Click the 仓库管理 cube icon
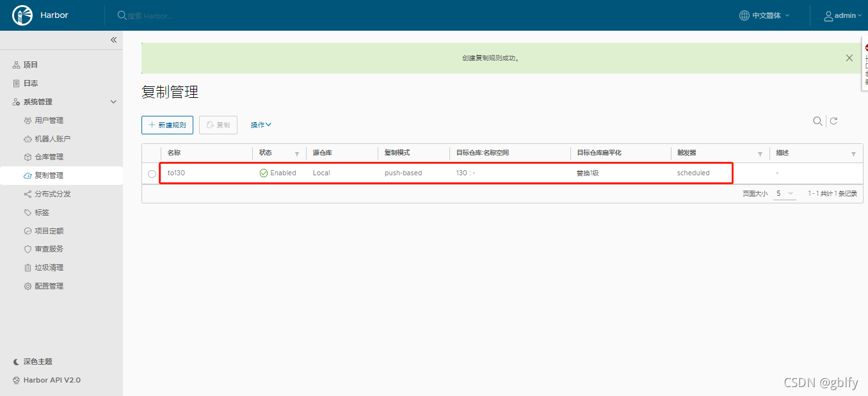868x396 pixels. 28,157
